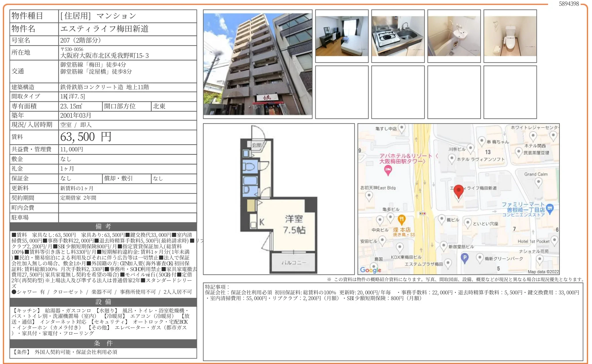This screenshot has height=364, width=592.
Task: Click the key money value 1ヶ月
Action: [67, 169]
